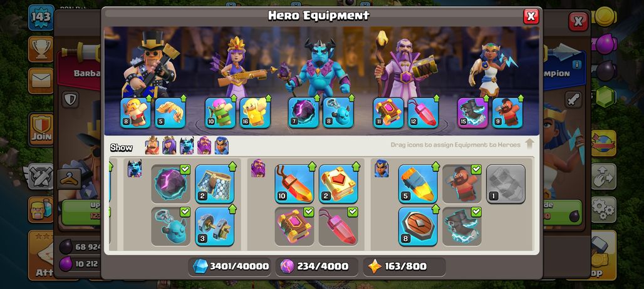Screen dimensions: 644x289
Task: Select the level 5 rocket spear equipment
Action: (x=418, y=184)
